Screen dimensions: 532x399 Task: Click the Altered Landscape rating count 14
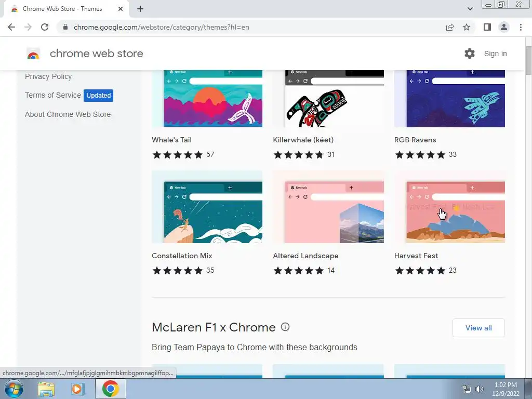pos(331,270)
